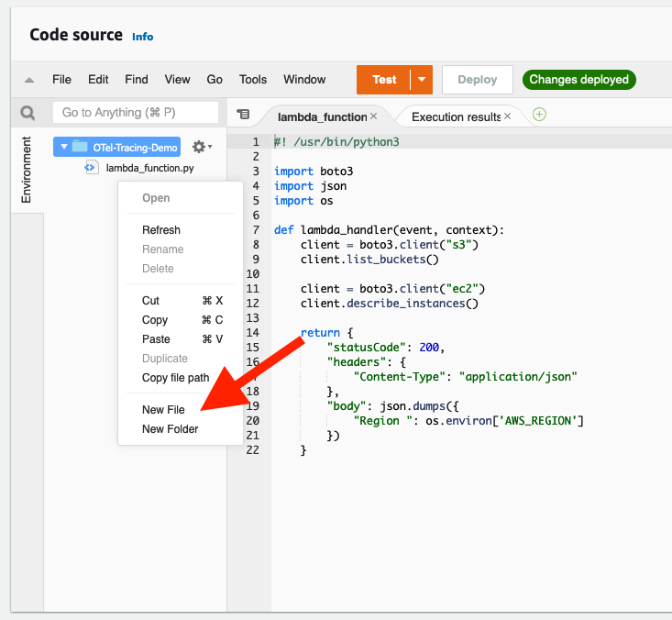Screen dimensions: 672x620
Task: Open the Info link
Action: click(x=143, y=37)
